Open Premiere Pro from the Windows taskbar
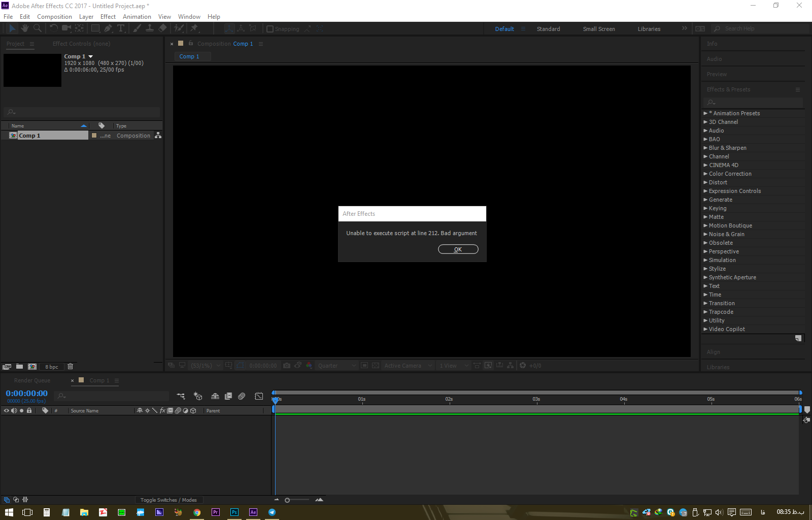Screen dimensions: 812x520 (x=216, y=512)
